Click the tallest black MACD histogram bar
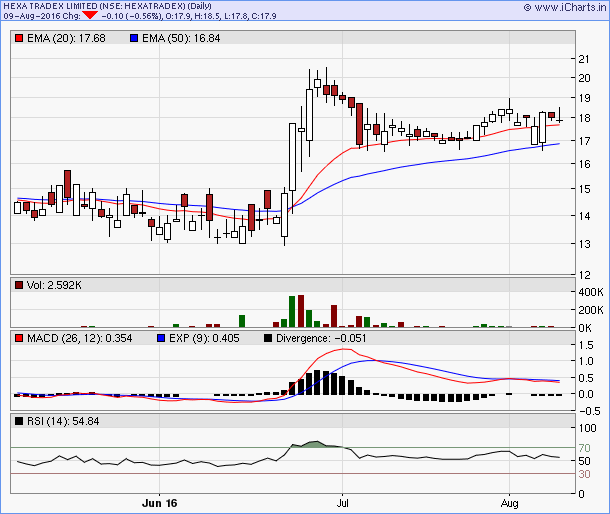This screenshot has height=514, width=610. pyautogui.click(x=317, y=382)
